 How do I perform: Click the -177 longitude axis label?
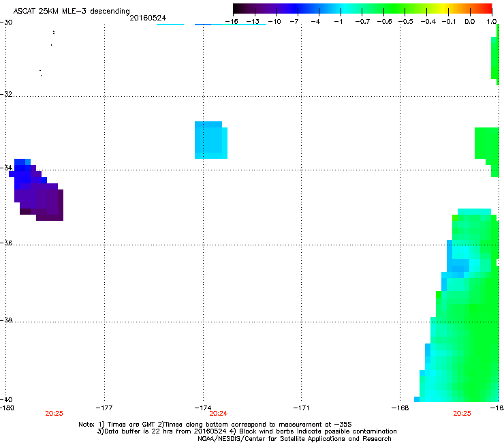(x=104, y=408)
